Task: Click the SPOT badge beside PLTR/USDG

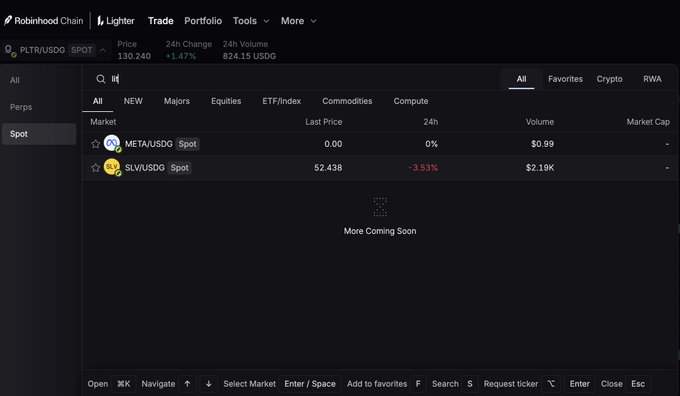Action: [82, 50]
